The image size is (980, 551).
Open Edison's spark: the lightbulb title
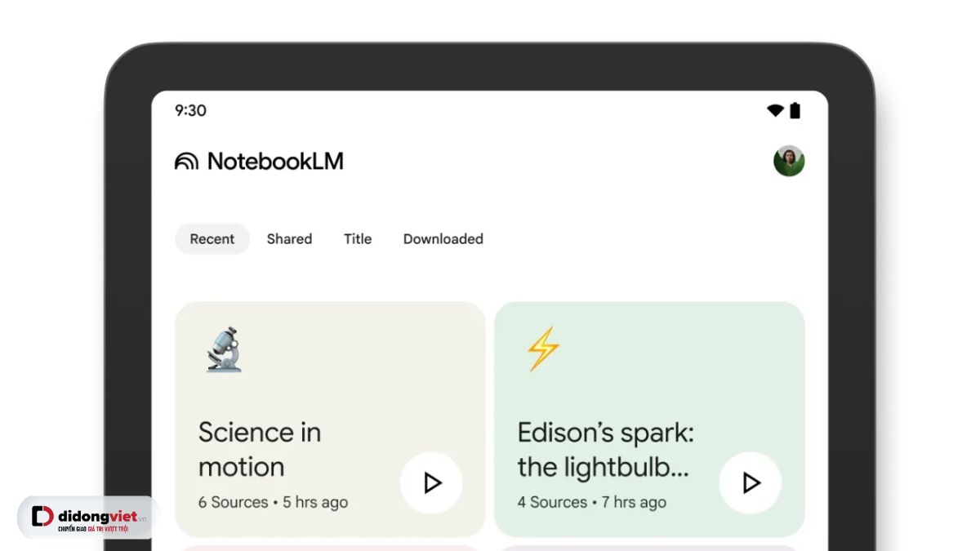[x=605, y=449]
